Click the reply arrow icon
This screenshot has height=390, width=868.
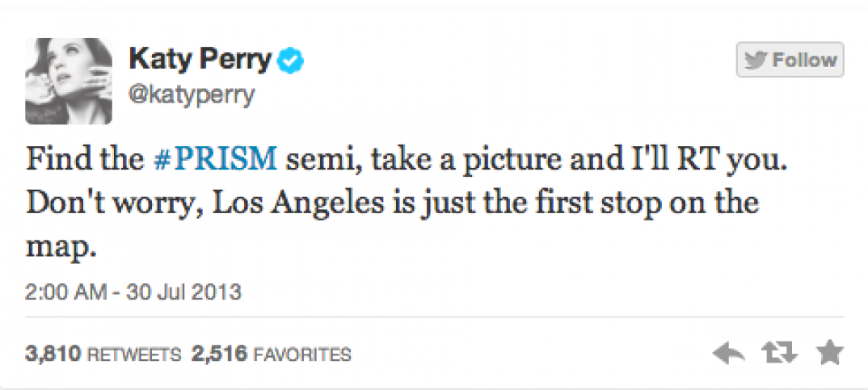pyautogui.click(x=729, y=352)
